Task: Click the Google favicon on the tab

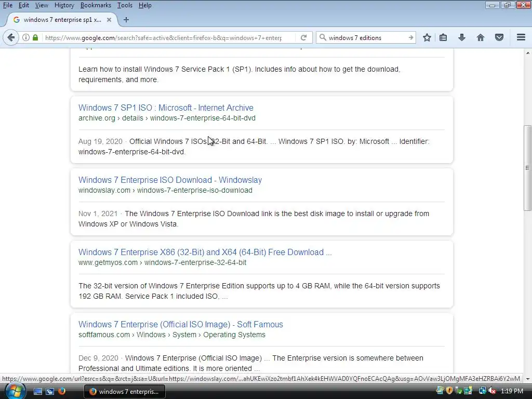Action: [16, 20]
